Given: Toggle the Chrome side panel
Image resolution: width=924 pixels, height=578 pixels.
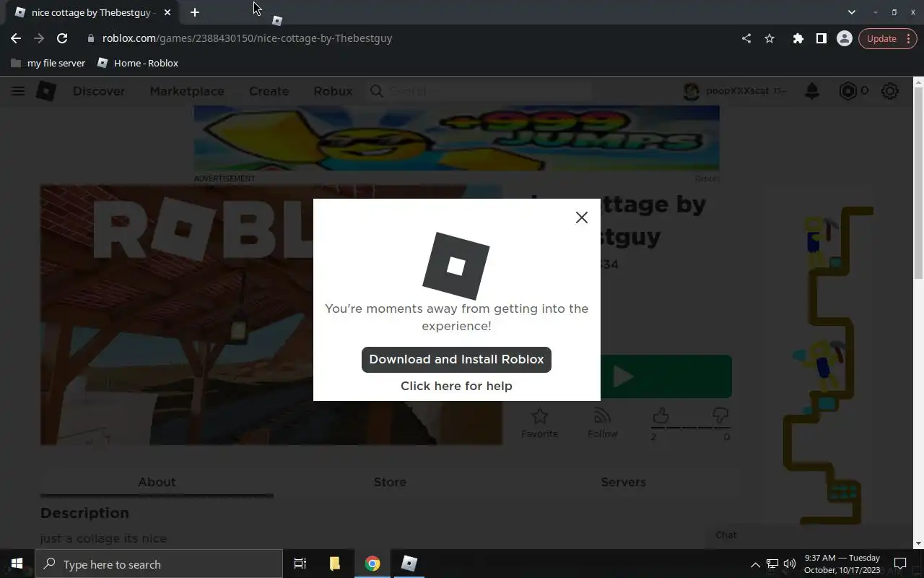Looking at the screenshot, I should (x=821, y=38).
